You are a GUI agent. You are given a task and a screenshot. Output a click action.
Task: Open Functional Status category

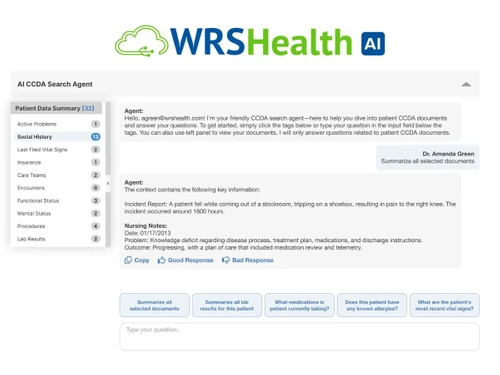(x=59, y=201)
